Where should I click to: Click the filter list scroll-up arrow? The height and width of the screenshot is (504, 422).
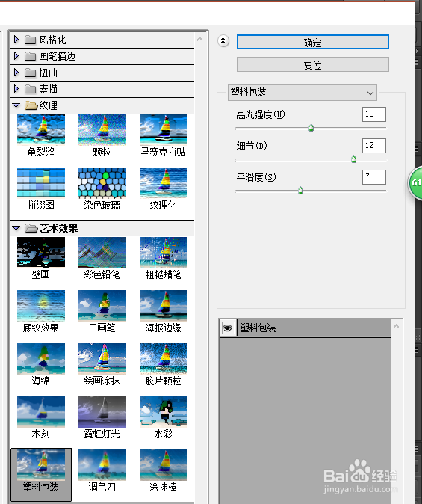pyautogui.click(x=199, y=39)
